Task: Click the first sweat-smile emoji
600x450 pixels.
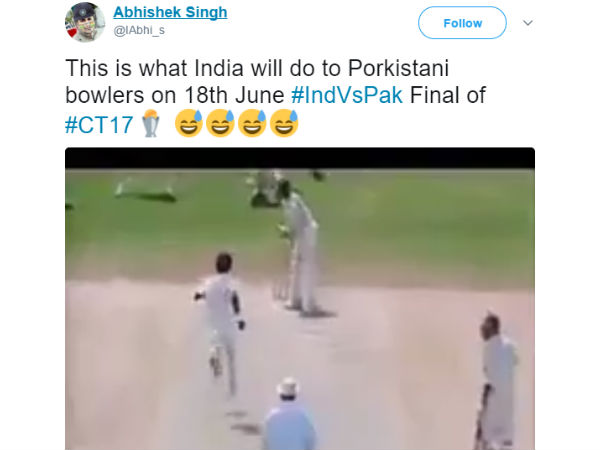Action: (x=189, y=123)
